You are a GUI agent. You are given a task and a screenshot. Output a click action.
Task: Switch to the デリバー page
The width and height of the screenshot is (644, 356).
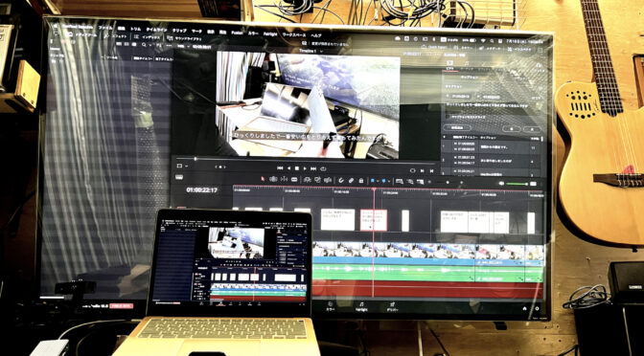pyautogui.click(x=392, y=307)
